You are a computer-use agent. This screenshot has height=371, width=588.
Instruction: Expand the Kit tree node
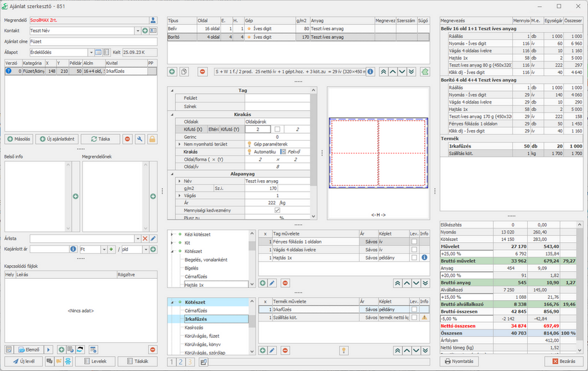point(173,242)
